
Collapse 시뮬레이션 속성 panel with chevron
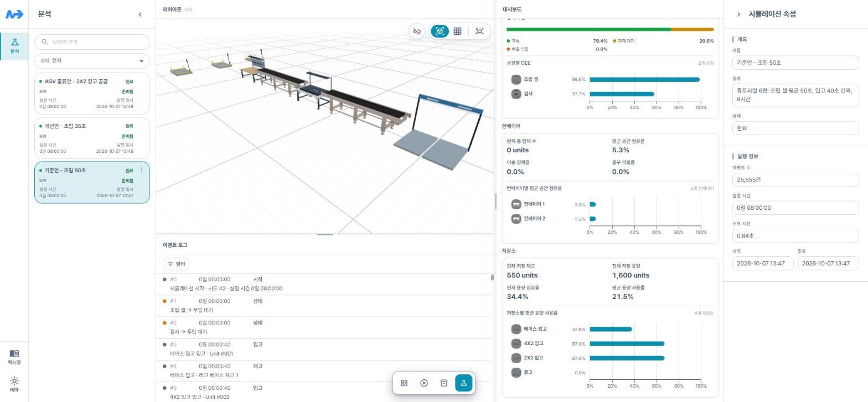coord(738,14)
